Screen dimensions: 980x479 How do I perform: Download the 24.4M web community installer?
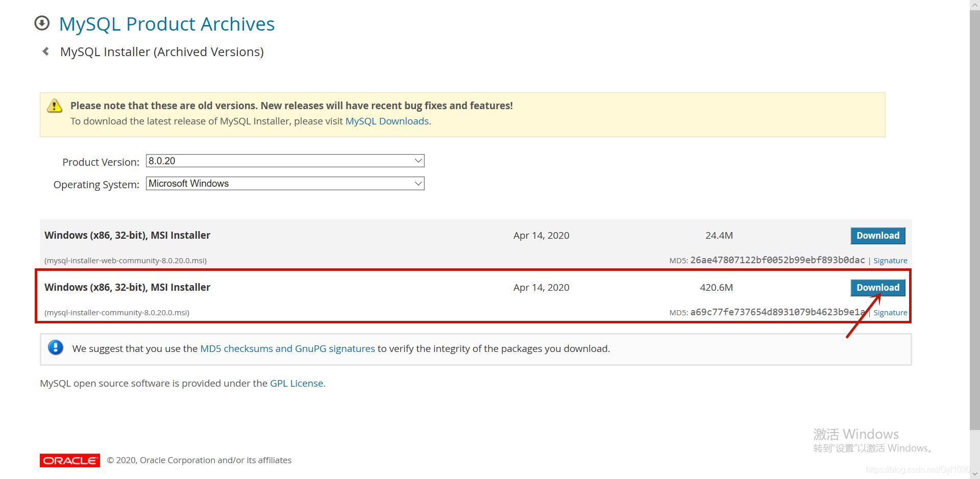[877, 236]
